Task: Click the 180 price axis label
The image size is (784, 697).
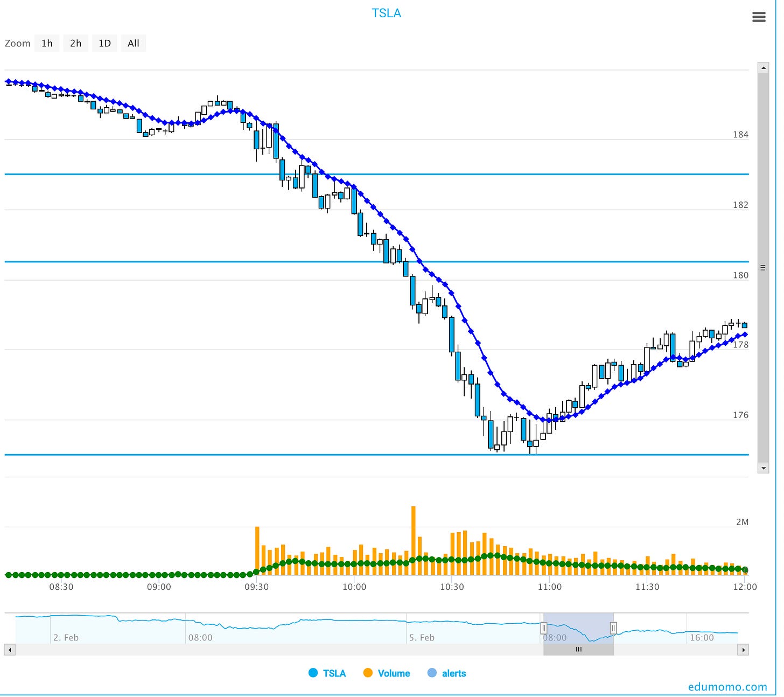Action: coord(740,275)
